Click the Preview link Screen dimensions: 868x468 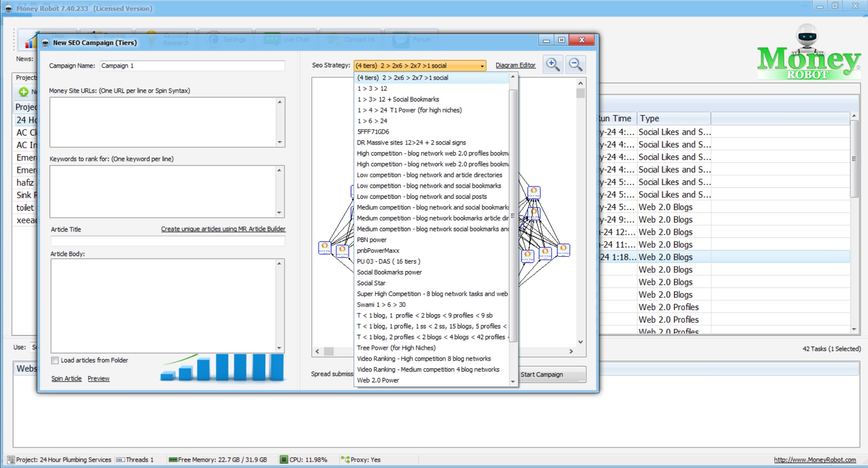[99, 378]
